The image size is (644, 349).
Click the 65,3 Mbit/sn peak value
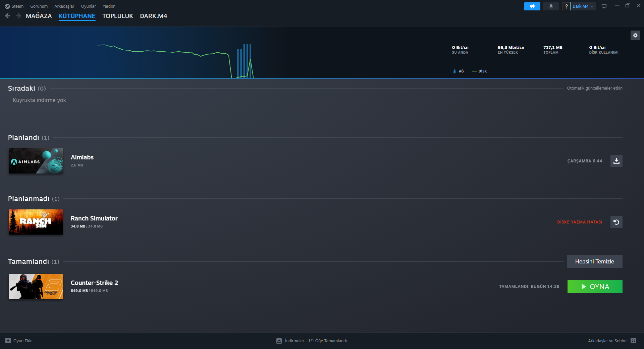coord(511,48)
